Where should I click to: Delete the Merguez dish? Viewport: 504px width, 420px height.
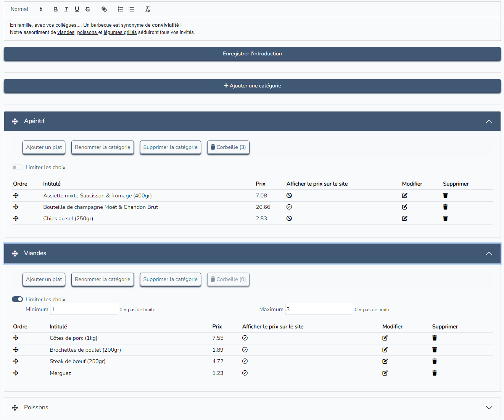(434, 373)
